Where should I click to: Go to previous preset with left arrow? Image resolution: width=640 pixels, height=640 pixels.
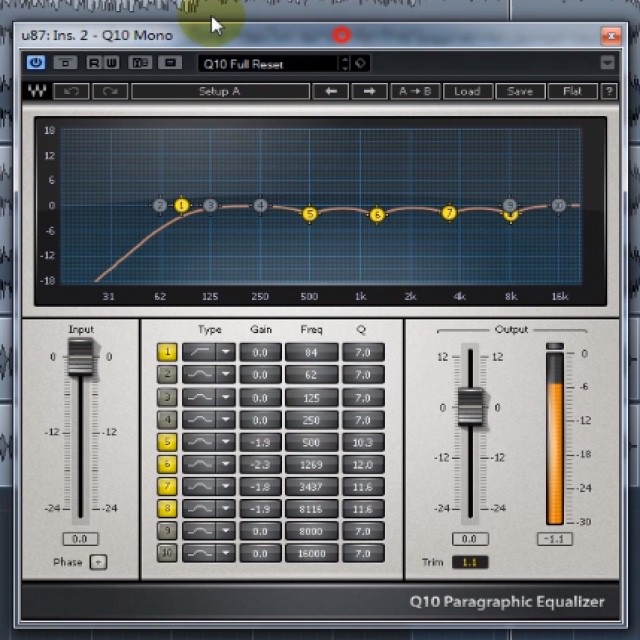point(330,91)
